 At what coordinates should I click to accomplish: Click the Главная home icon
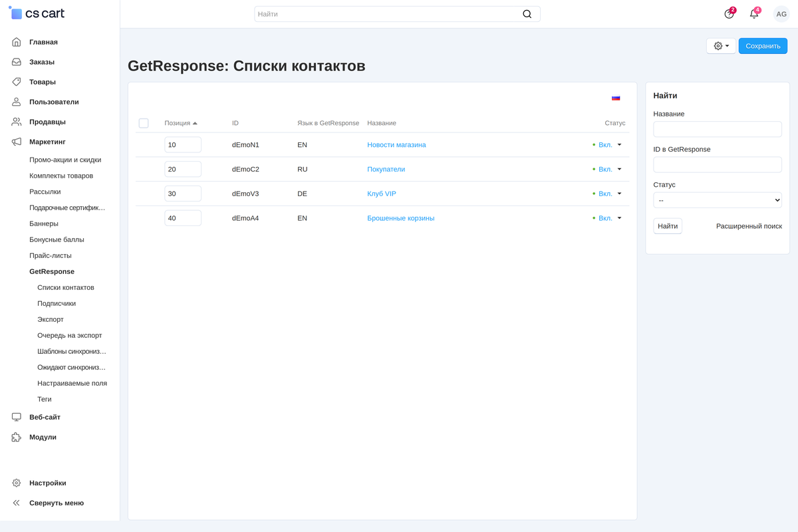(x=17, y=42)
